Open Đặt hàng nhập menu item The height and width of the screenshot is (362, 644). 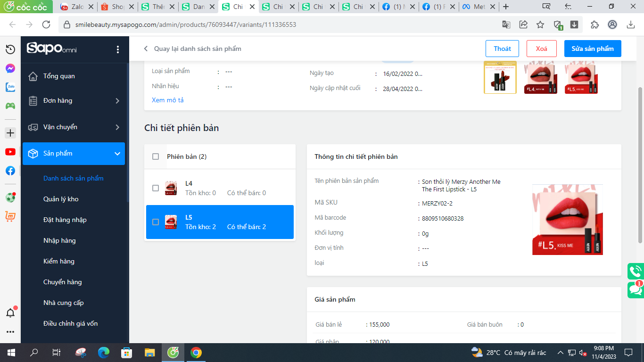tap(65, 220)
